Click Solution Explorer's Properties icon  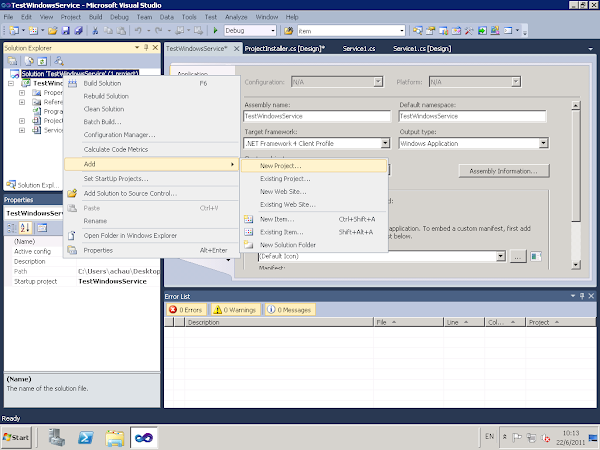pyautogui.click(x=12, y=61)
